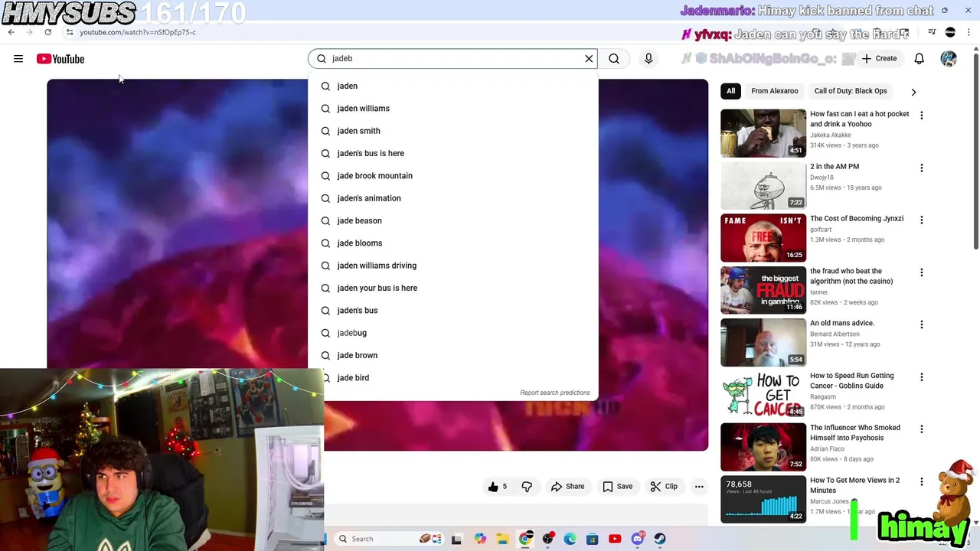Select the 'jade beason' suggestion

tap(452, 220)
